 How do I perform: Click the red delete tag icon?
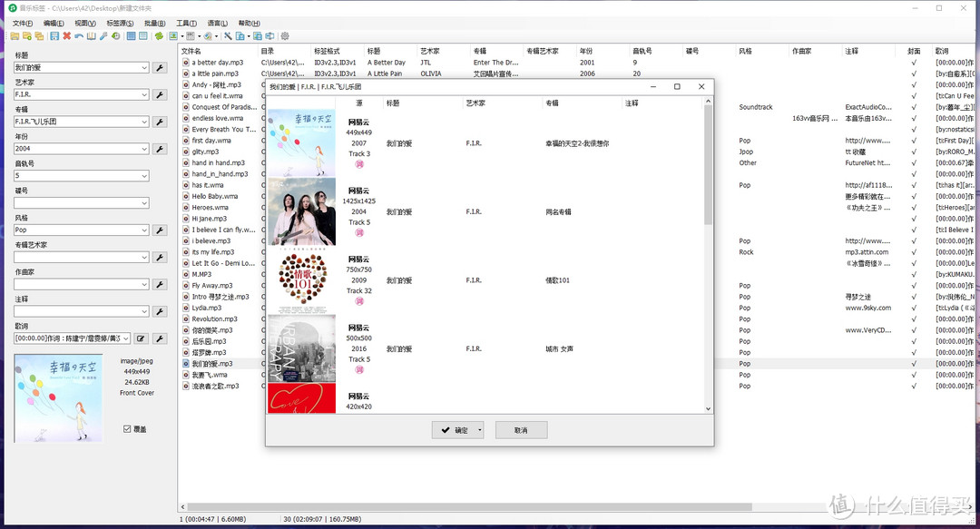[x=65, y=36]
